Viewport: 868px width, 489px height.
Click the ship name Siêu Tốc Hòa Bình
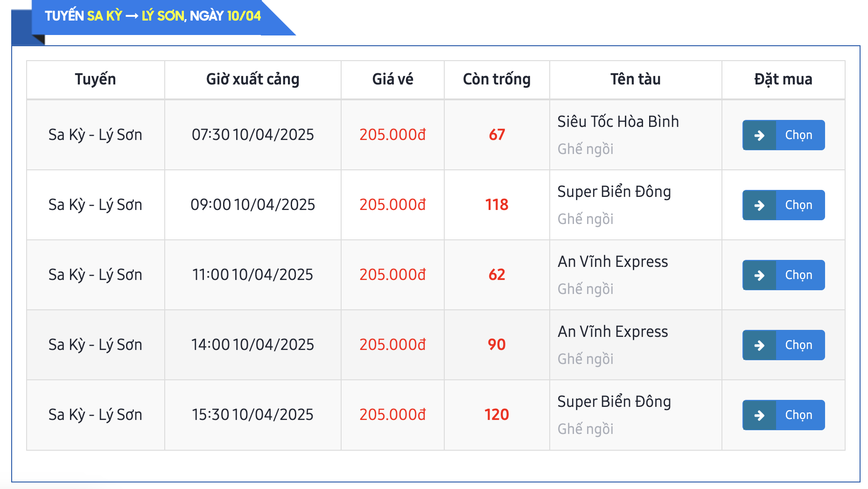618,122
